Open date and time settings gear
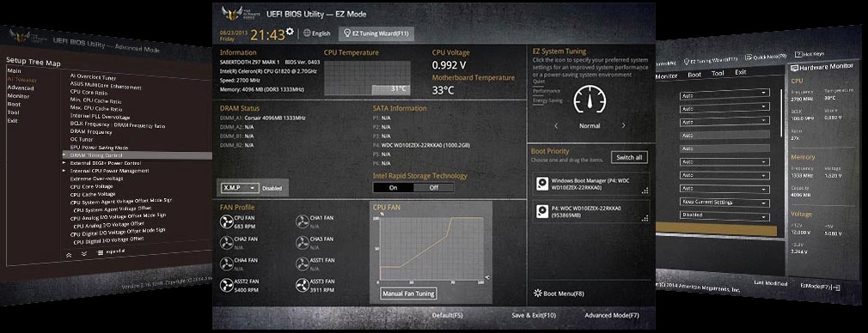This screenshot has width=868, height=333. coord(290,32)
